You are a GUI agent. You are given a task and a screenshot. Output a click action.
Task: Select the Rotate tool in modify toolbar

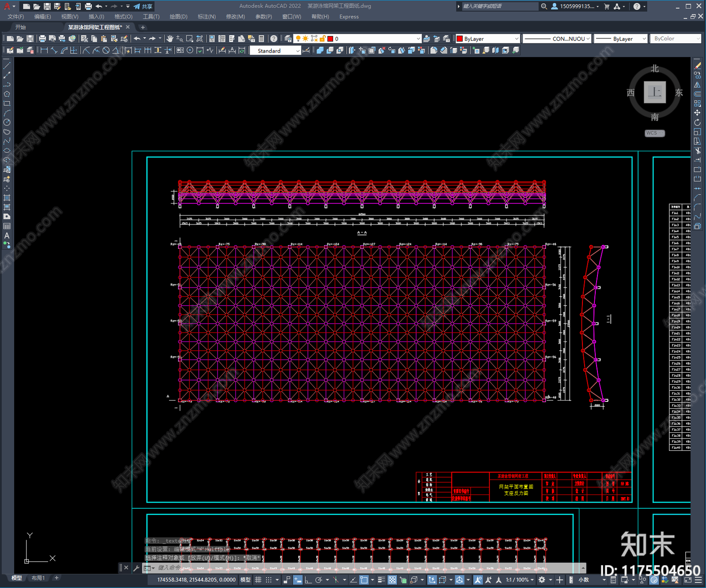[x=697, y=122]
